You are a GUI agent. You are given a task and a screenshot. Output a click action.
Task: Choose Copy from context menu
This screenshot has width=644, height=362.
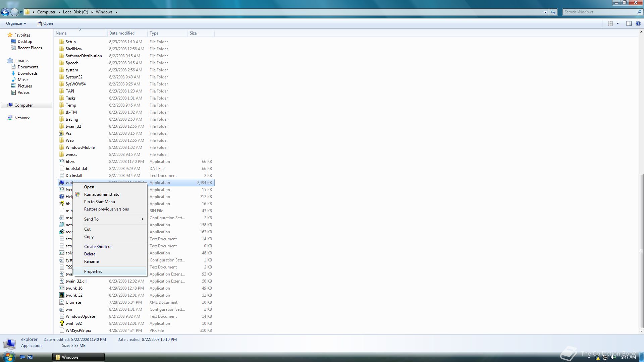pyautogui.click(x=110, y=237)
